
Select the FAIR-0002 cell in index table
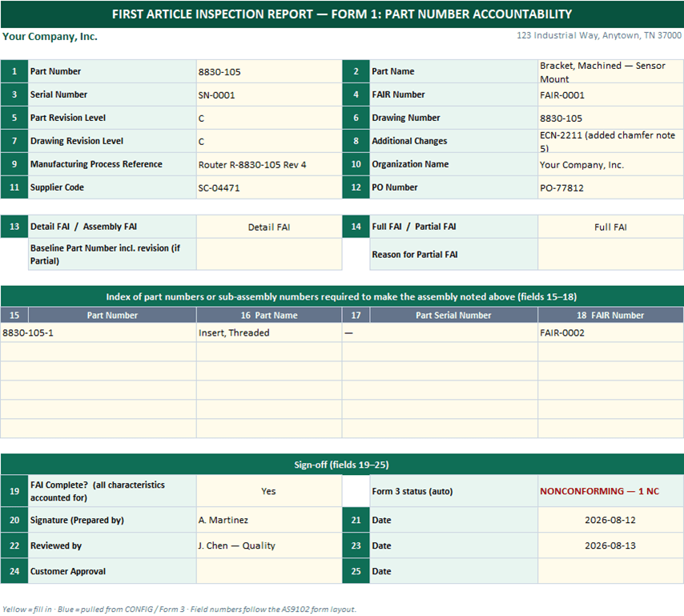[x=610, y=332]
